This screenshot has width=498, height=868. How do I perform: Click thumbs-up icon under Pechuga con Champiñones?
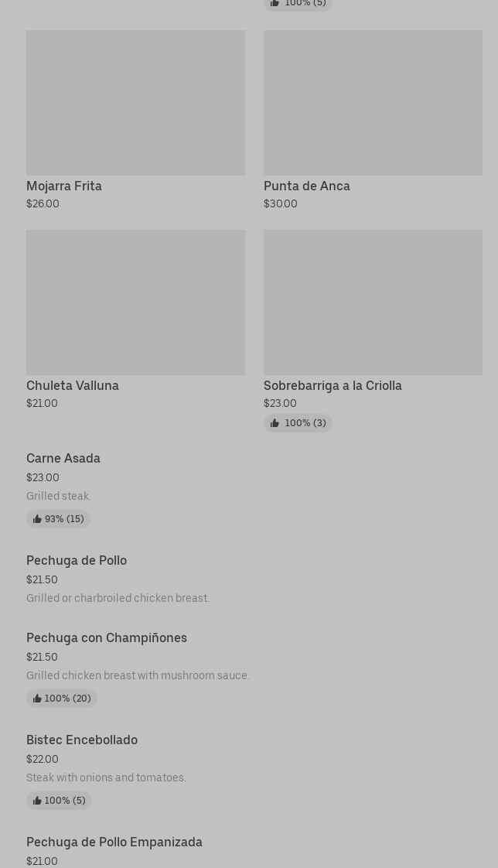[37, 699]
